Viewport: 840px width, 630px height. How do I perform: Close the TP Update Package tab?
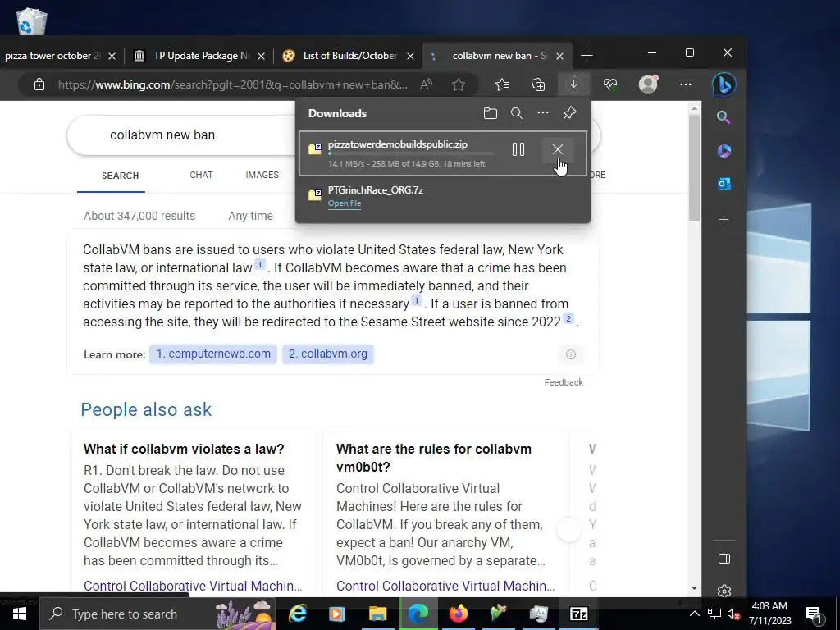[x=261, y=57]
